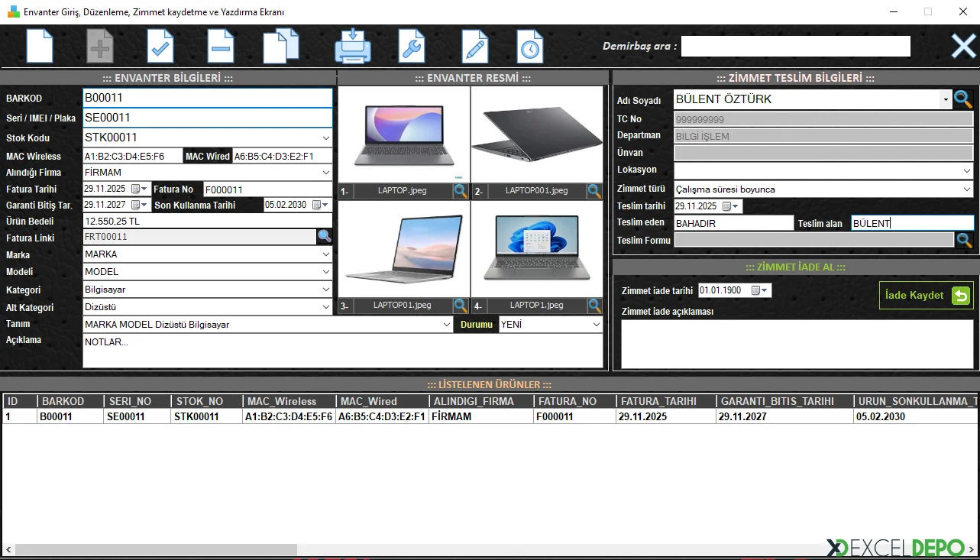Click the printer icon in toolbar
Screen dimensions: 980x560
[x=353, y=46]
